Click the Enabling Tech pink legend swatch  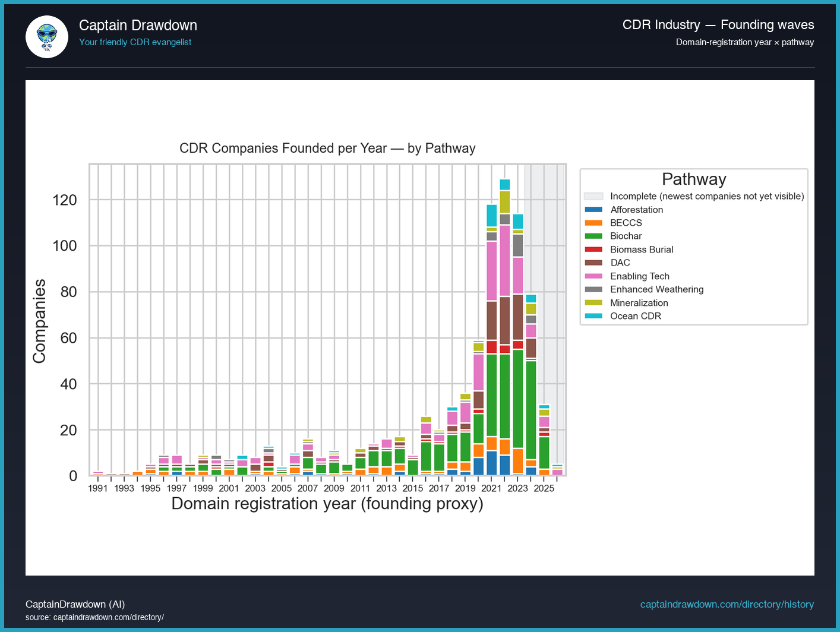[593, 276]
